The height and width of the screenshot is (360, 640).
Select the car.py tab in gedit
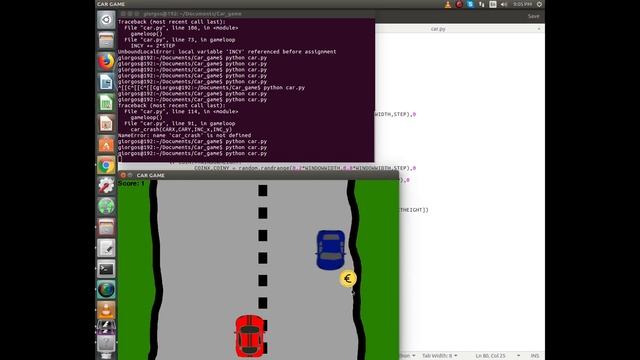pyautogui.click(x=438, y=29)
